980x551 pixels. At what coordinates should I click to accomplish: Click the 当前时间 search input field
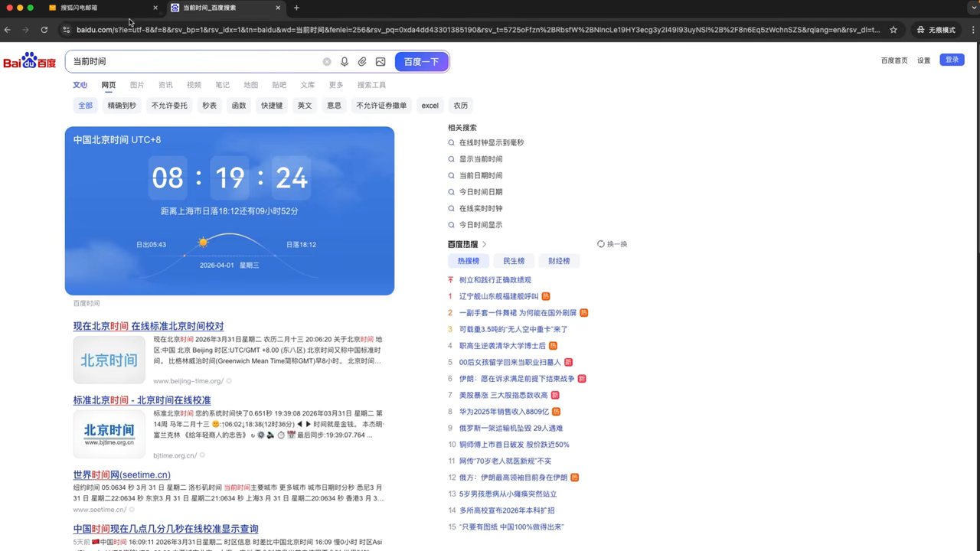tap(195, 62)
